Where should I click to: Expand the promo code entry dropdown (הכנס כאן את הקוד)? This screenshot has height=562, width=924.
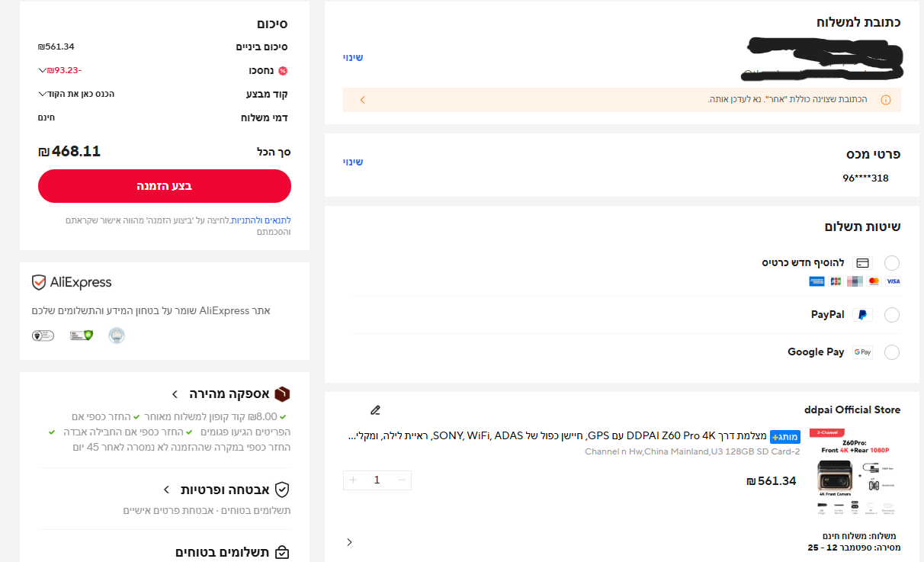43,94
